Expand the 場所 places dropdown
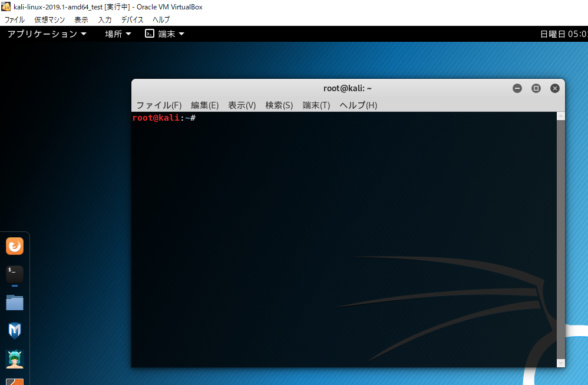The image size is (588, 385). (x=118, y=34)
